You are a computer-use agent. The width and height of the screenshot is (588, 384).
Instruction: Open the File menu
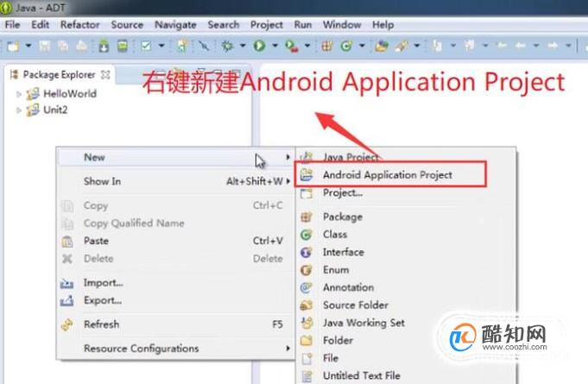pyautogui.click(x=12, y=25)
